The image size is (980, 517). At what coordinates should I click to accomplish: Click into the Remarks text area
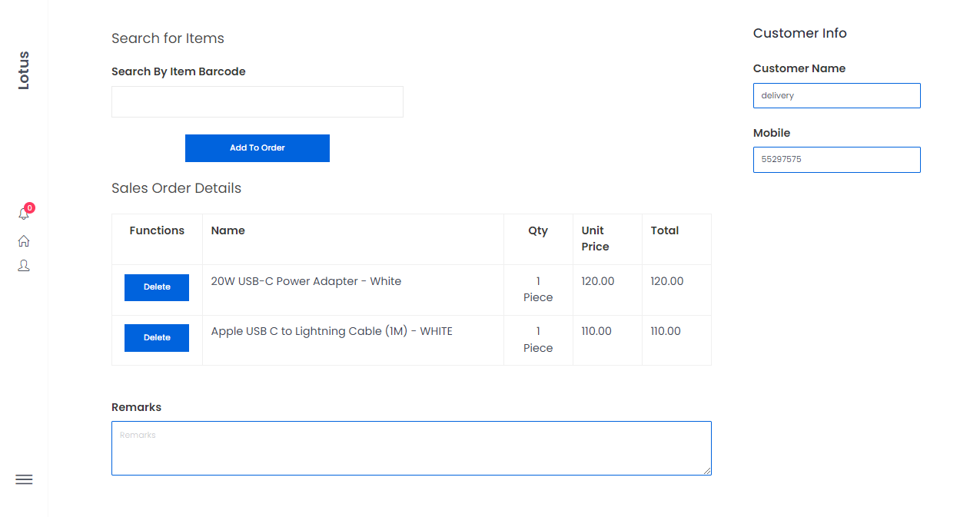[x=411, y=448]
